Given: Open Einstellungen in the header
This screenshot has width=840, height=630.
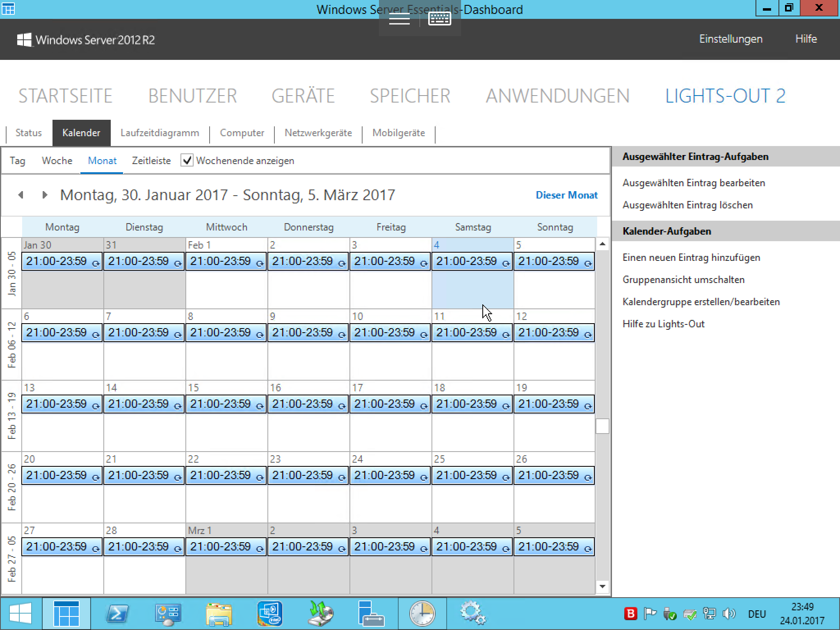Looking at the screenshot, I should pos(731,39).
